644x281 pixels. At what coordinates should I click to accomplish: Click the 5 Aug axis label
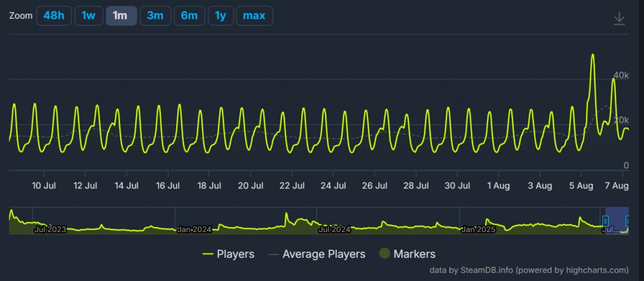click(x=581, y=185)
